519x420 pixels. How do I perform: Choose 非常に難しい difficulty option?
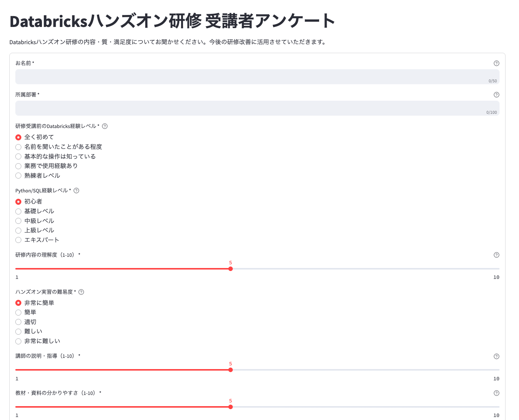click(x=18, y=341)
